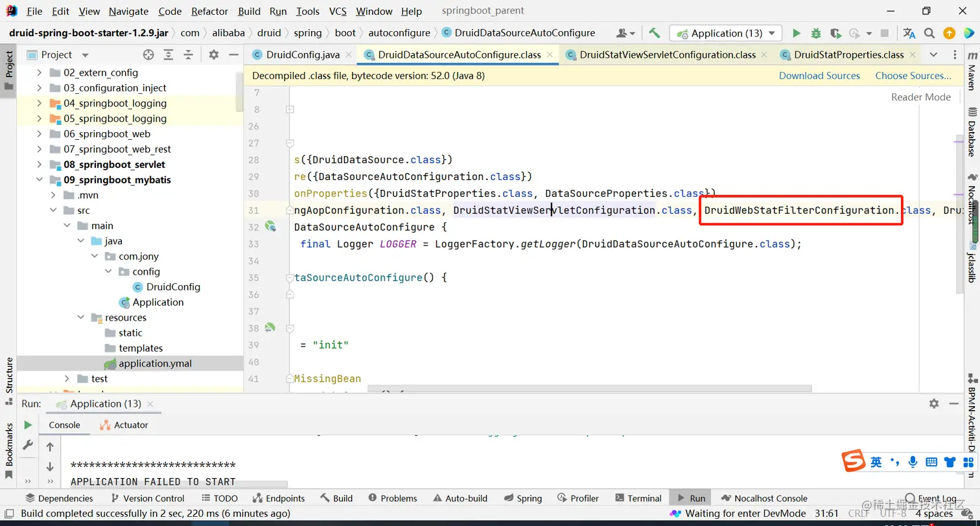
Task: Expand the test folder
Action: (67, 378)
